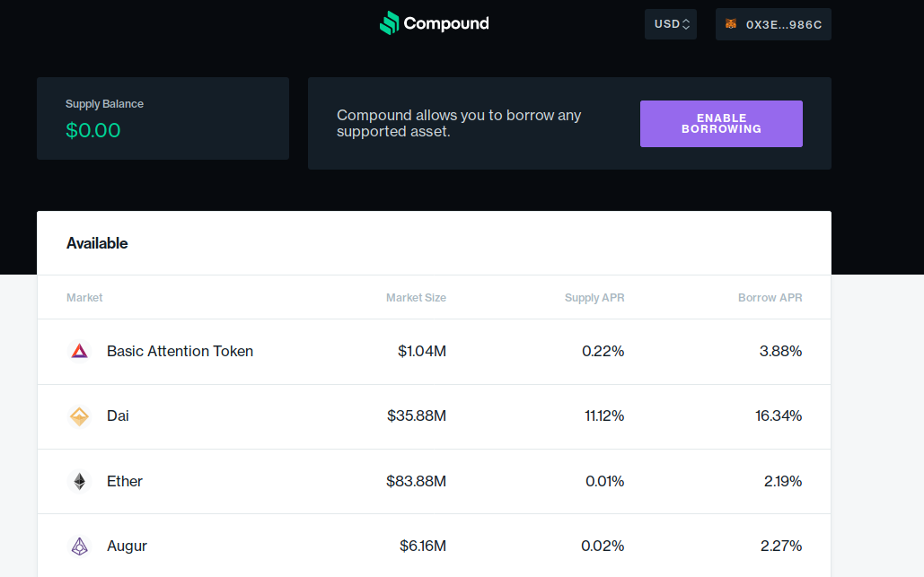Click the 2.19% borrow APR value
The image size is (924, 577).
(783, 481)
